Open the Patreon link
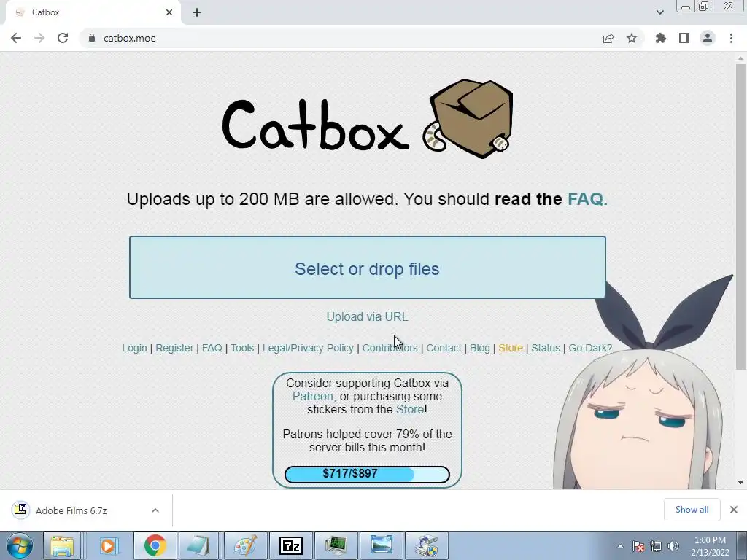The image size is (747, 560). [x=313, y=396]
